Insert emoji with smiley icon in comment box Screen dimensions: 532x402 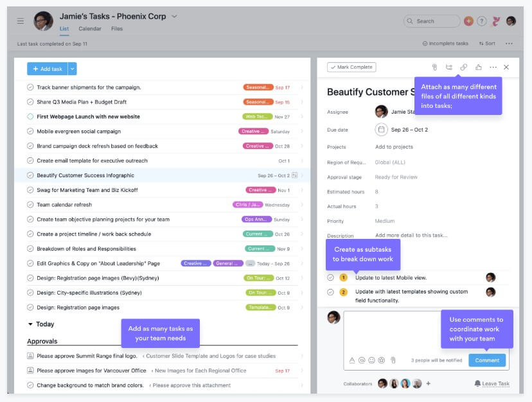(371, 360)
